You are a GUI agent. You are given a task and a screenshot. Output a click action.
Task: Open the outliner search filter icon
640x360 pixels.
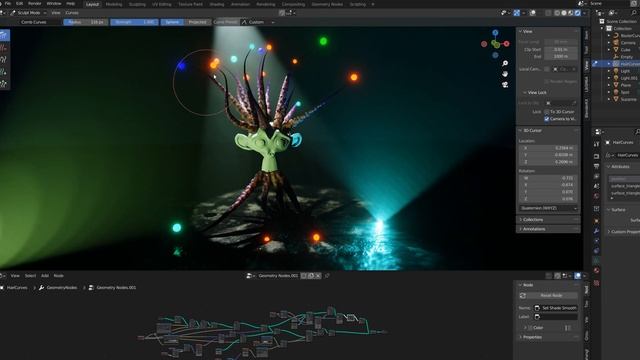pyautogui.click(x=634, y=13)
